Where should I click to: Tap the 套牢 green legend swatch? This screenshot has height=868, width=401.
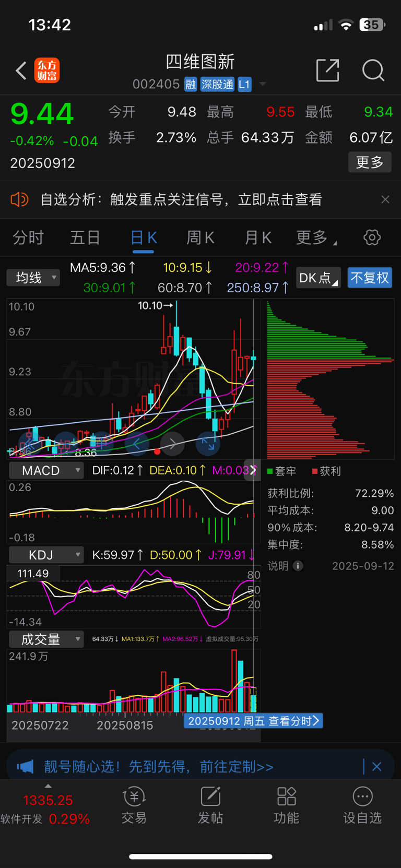[x=270, y=471]
